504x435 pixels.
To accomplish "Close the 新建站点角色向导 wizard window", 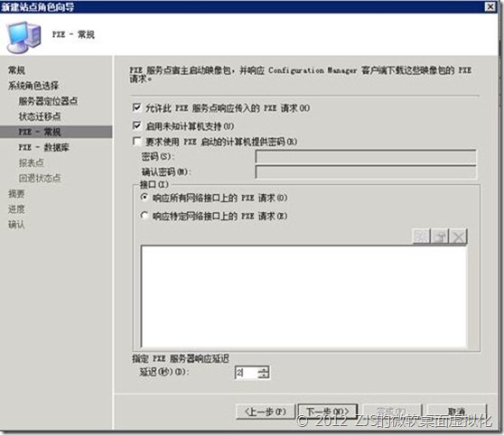I will (x=490, y=6).
